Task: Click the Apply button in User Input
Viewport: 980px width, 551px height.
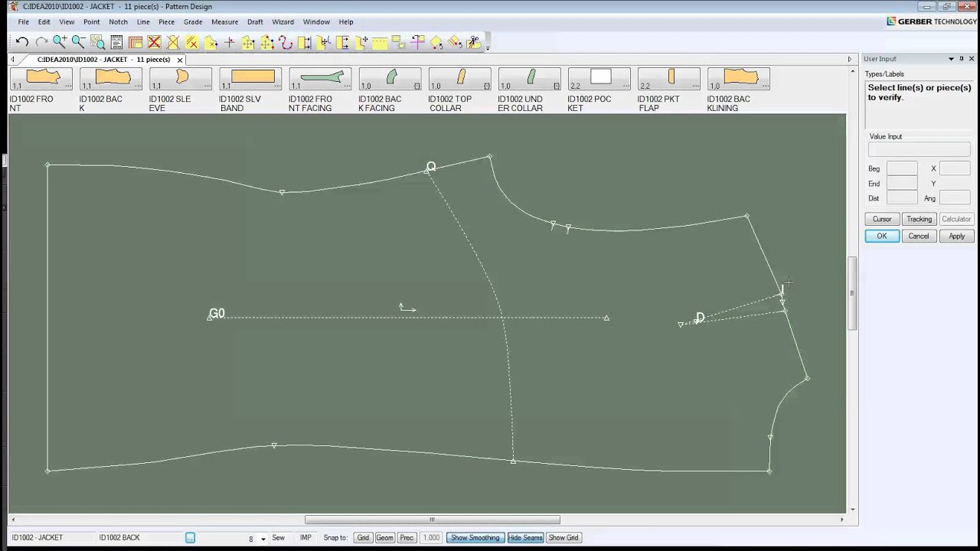Action: pos(956,236)
